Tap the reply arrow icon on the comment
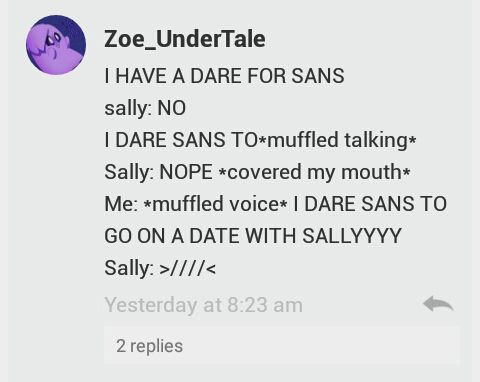480x382 pixels. (438, 303)
